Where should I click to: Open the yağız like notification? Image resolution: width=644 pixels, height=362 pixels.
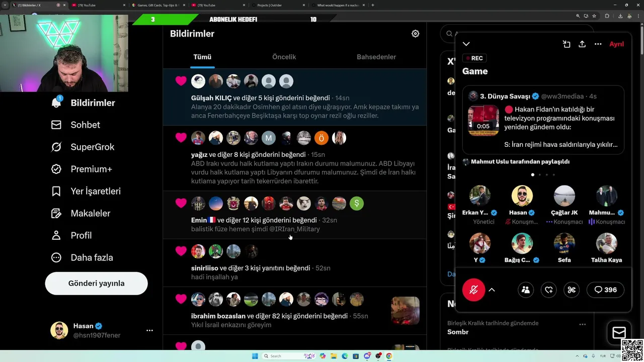pos(295,158)
